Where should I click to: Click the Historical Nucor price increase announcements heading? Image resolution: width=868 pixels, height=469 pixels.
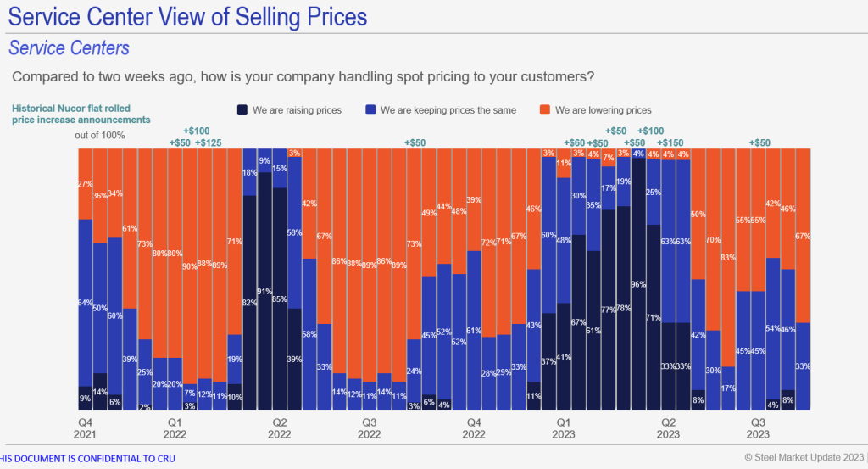pyautogui.click(x=81, y=114)
